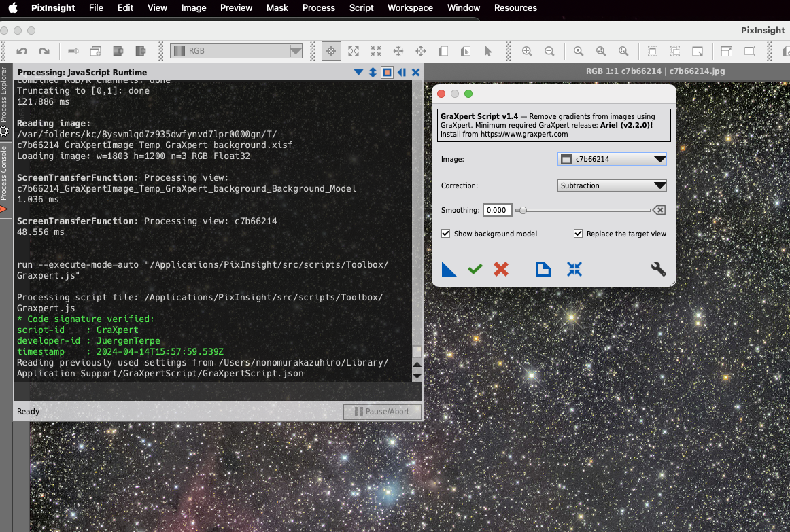790x532 pixels.
Task: Click the console scroll-down arrow
Action: [x=417, y=376]
